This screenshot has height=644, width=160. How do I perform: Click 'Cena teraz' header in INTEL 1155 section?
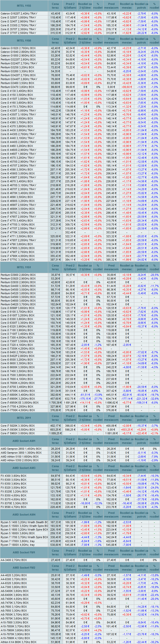coord(55,6)
